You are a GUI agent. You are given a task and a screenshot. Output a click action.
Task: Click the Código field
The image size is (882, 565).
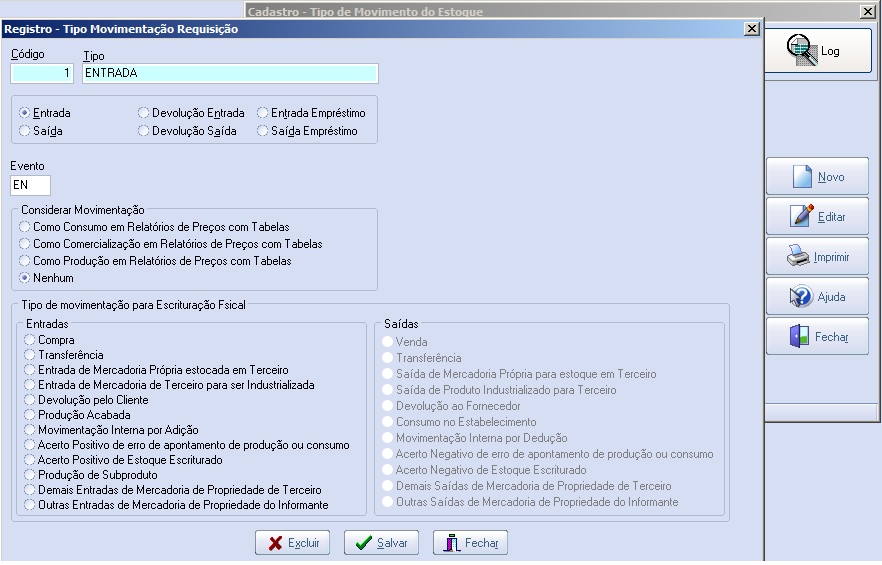point(42,73)
